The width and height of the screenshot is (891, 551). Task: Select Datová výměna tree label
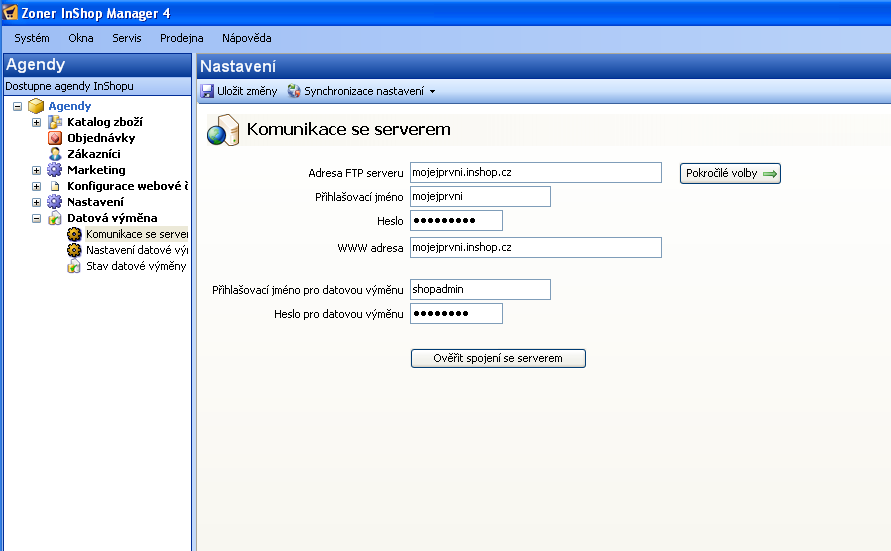pos(112,218)
